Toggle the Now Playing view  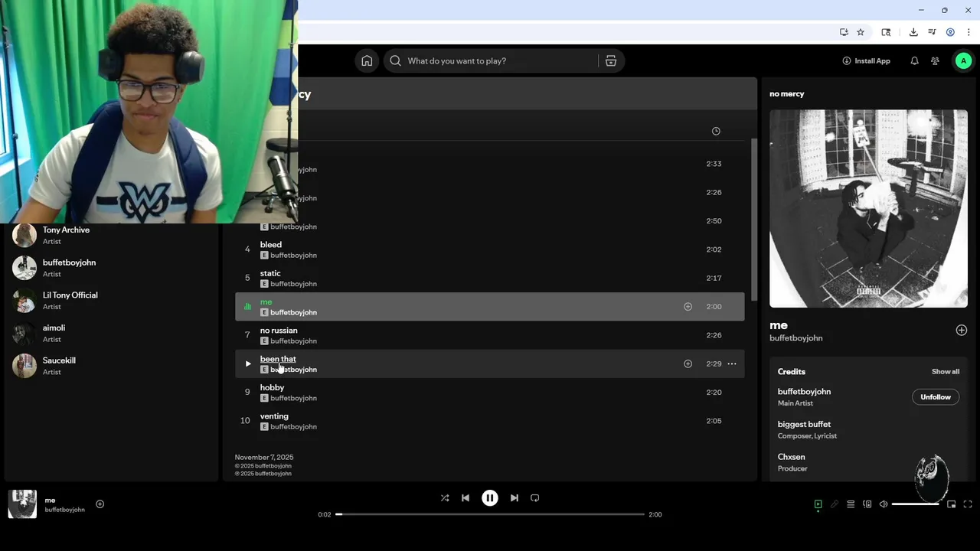tap(818, 504)
